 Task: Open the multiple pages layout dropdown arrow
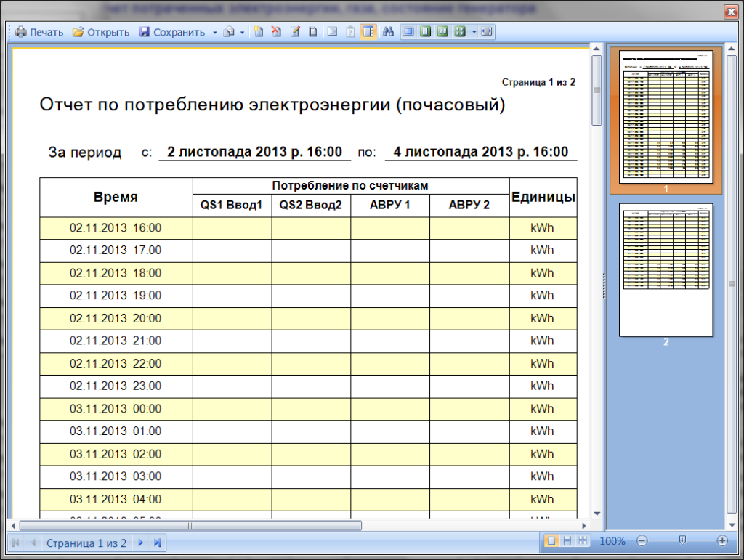(x=474, y=32)
